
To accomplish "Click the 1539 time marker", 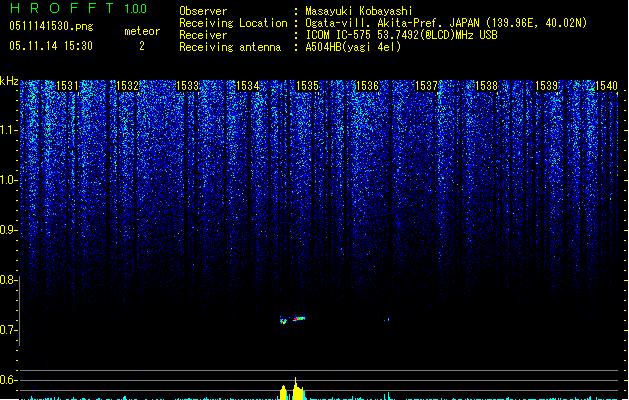I will tap(546, 86).
